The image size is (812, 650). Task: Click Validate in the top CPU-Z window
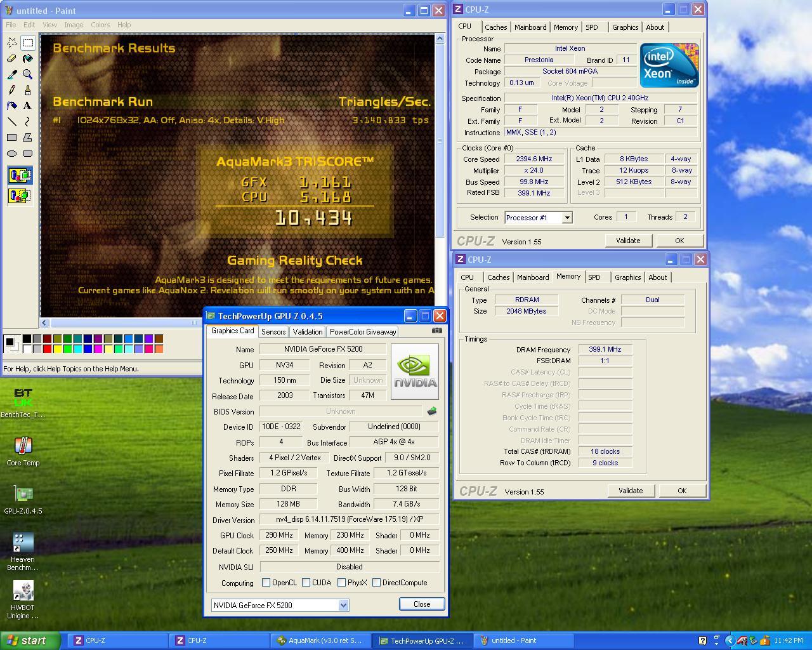(628, 241)
